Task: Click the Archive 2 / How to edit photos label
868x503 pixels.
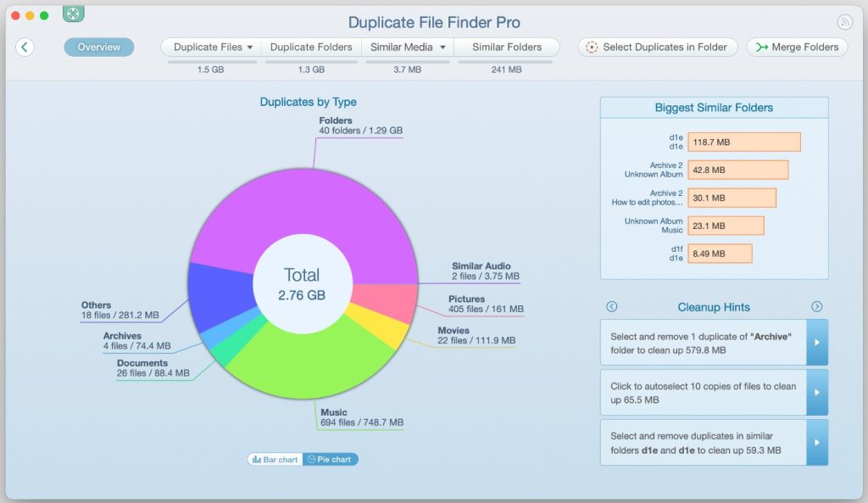Action: click(x=647, y=198)
